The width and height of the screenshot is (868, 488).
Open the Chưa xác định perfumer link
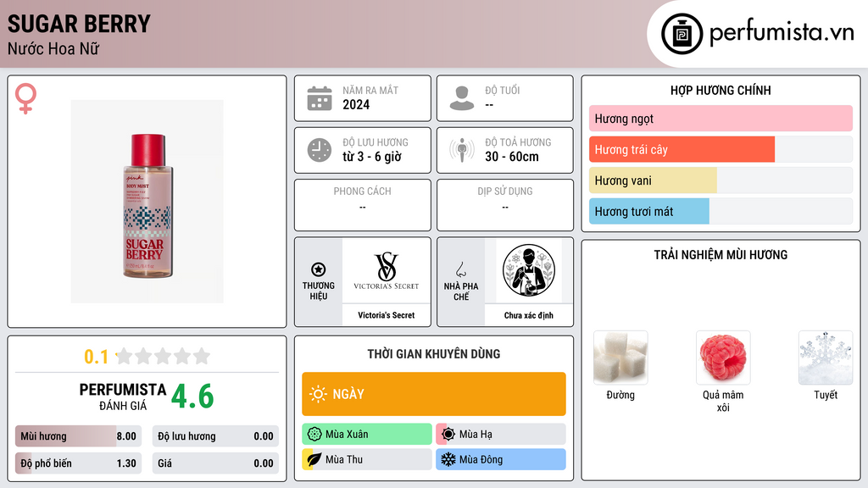(x=529, y=315)
